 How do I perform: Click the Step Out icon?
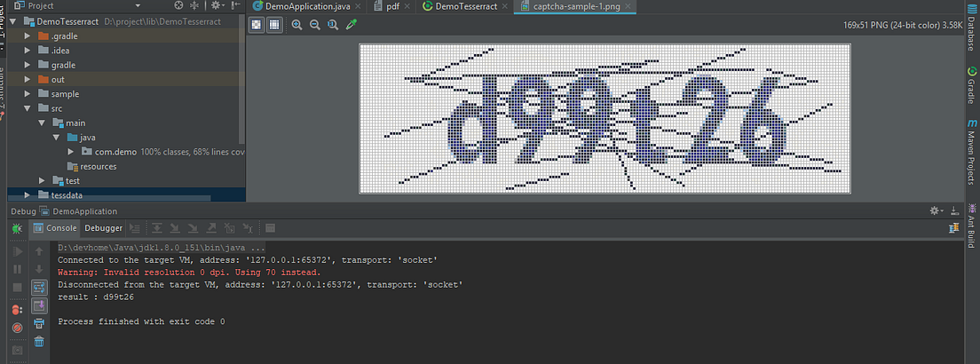click(x=211, y=228)
